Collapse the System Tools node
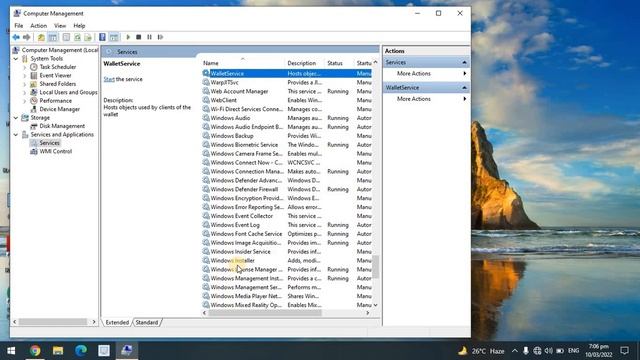640x360 pixels. (16, 59)
